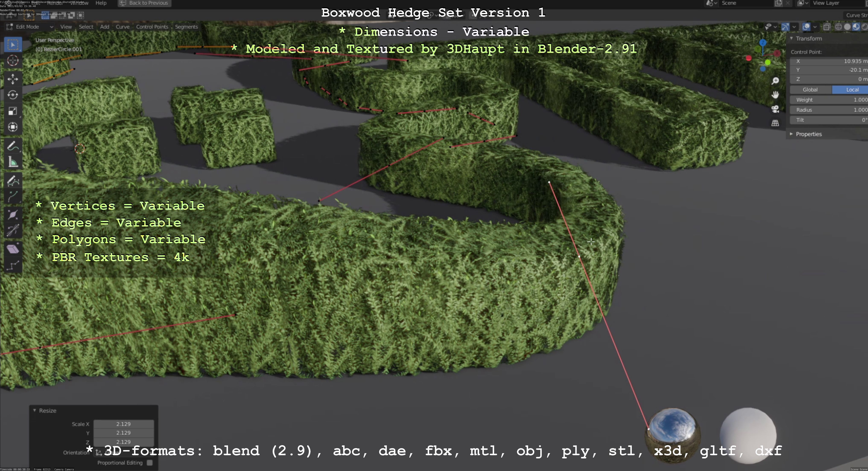The image size is (868, 471).
Task: Switch to solid shading
Action: click(x=848, y=27)
